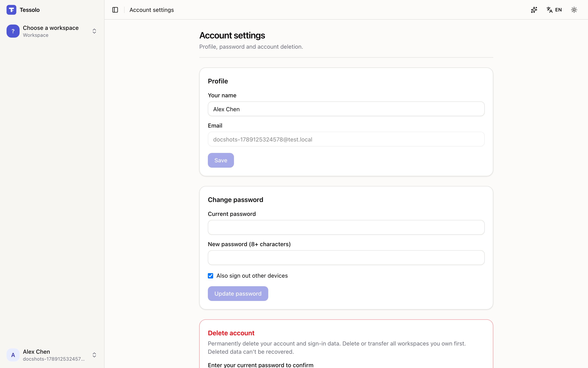
Task: Expand the Choose a workspace selector
Action: click(x=52, y=31)
